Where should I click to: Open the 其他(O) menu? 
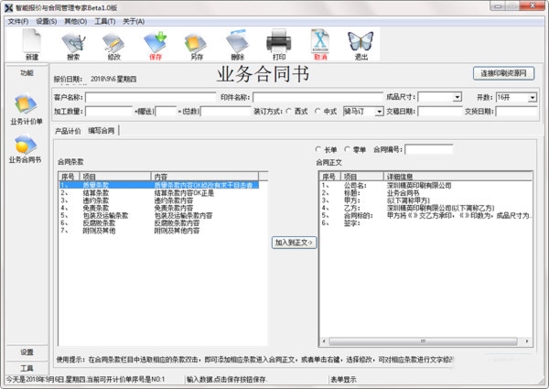pyautogui.click(x=76, y=22)
